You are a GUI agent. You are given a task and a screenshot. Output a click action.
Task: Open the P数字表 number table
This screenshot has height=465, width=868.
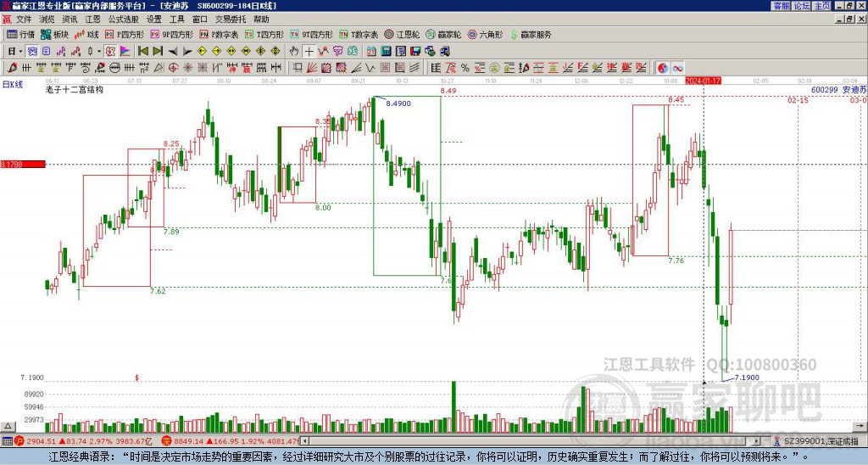click(220, 34)
